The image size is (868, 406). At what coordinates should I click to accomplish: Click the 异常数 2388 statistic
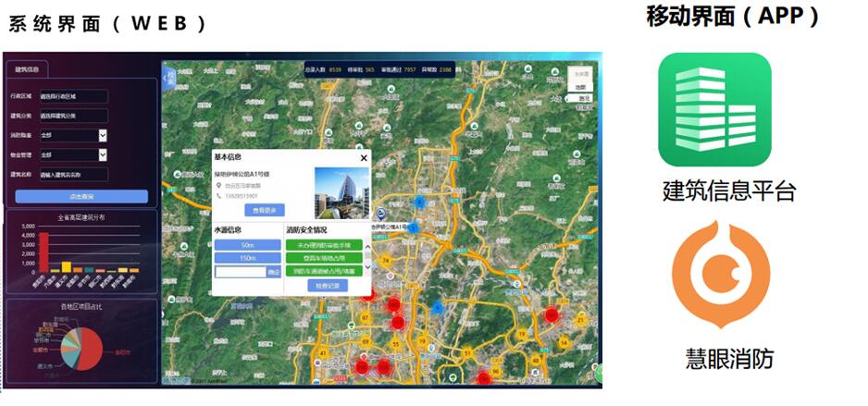(437, 69)
